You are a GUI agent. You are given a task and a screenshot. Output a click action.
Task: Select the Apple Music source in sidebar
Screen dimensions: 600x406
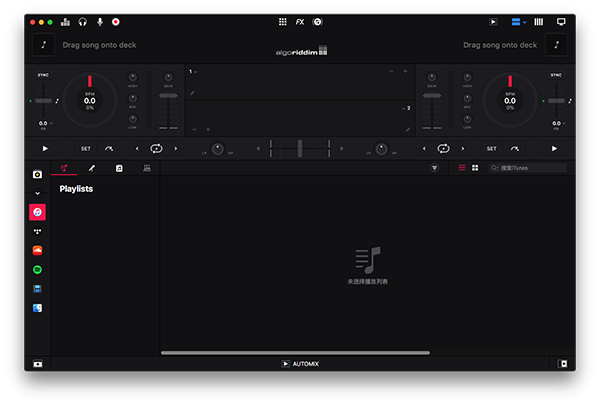[37, 212]
